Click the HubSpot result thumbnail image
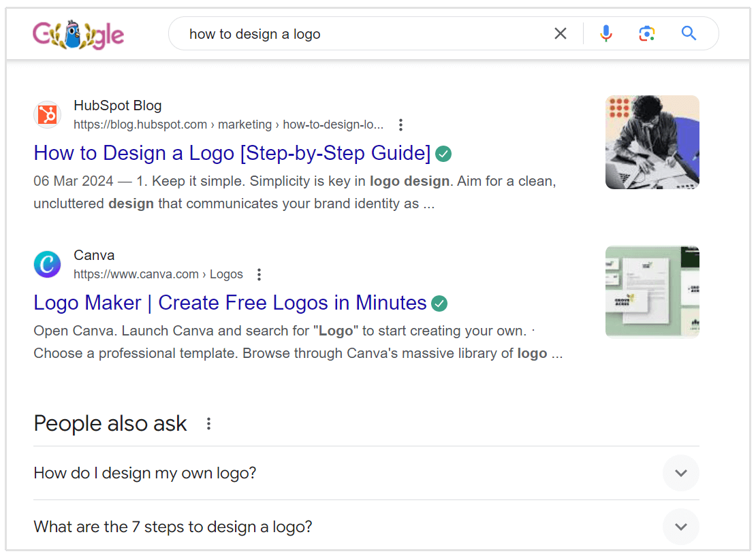This screenshot has width=756, height=558. click(652, 142)
